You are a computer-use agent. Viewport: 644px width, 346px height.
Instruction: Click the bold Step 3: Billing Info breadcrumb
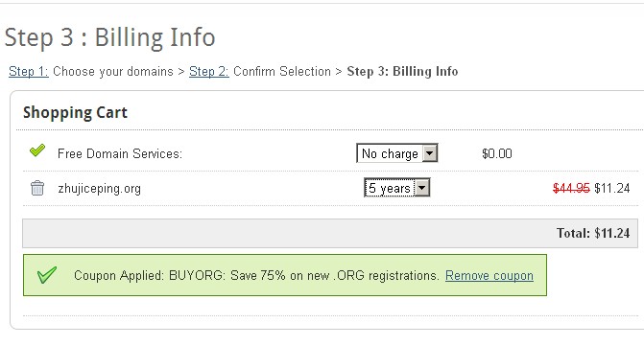coord(402,71)
